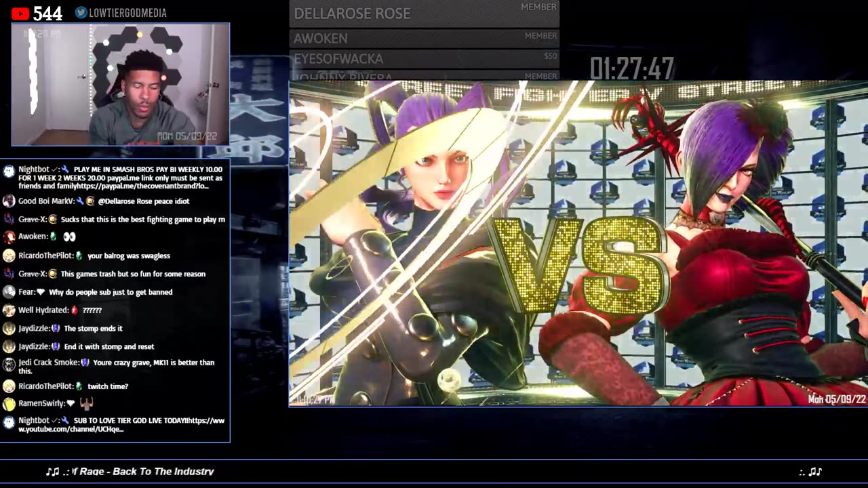Click Jedi Crack Smoke's avatar

point(9,365)
